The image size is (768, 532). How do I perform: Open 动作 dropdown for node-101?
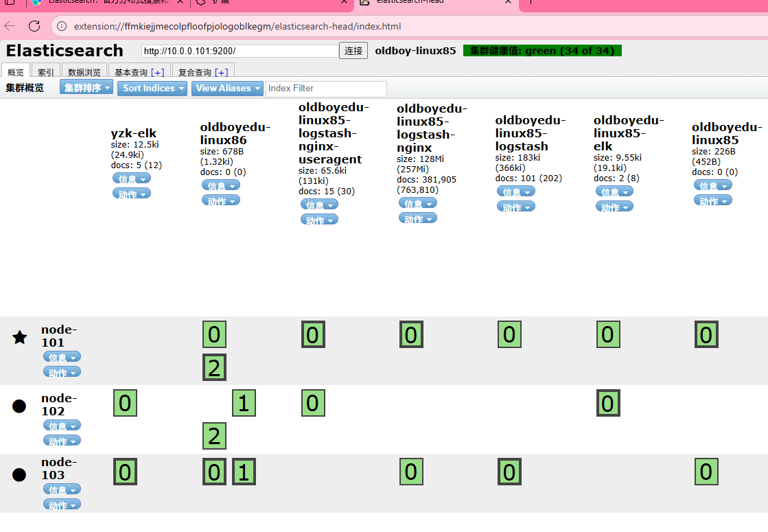tap(62, 372)
